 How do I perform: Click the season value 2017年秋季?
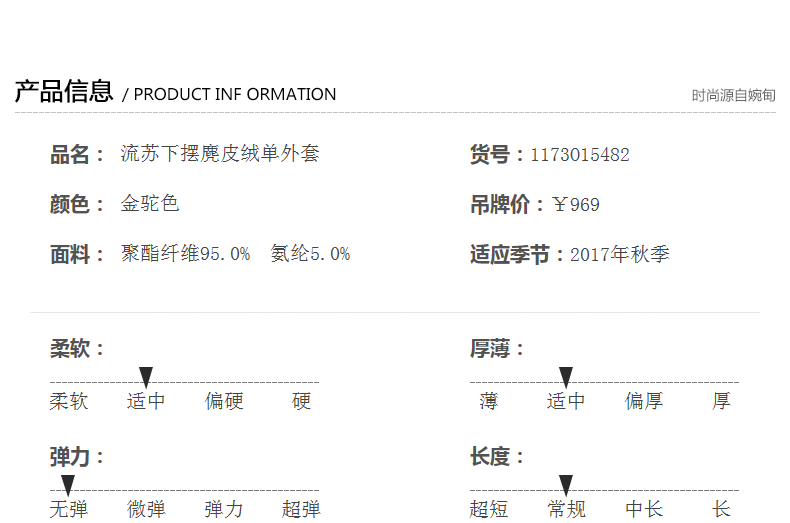point(620,255)
